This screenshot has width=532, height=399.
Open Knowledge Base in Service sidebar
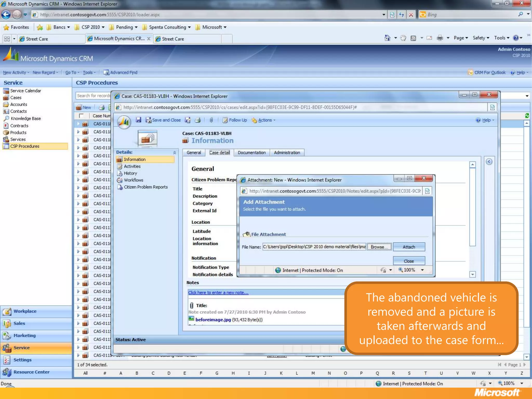point(25,118)
